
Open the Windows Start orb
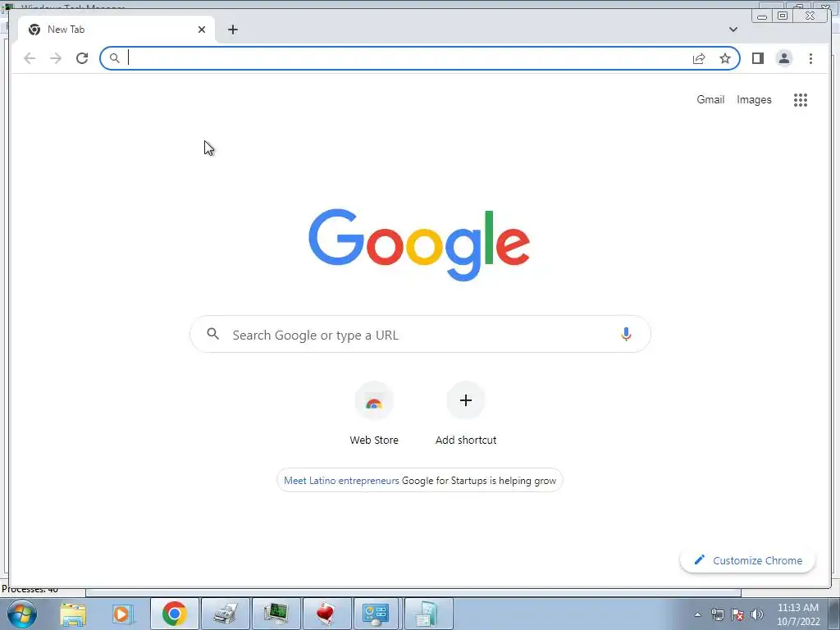pyautogui.click(x=22, y=614)
